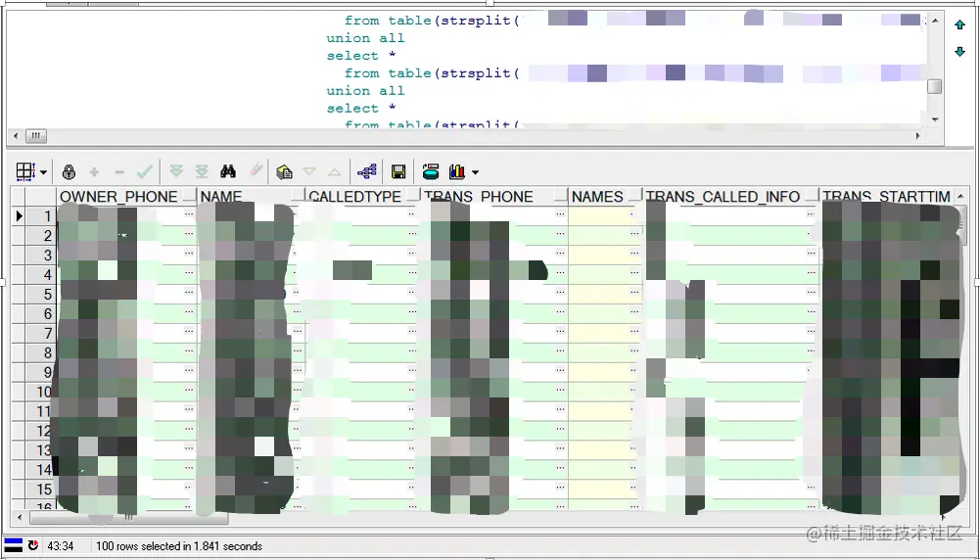Select row header 9 in grid
The height and width of the screenshot is (560, 980).
pos(40,372)
